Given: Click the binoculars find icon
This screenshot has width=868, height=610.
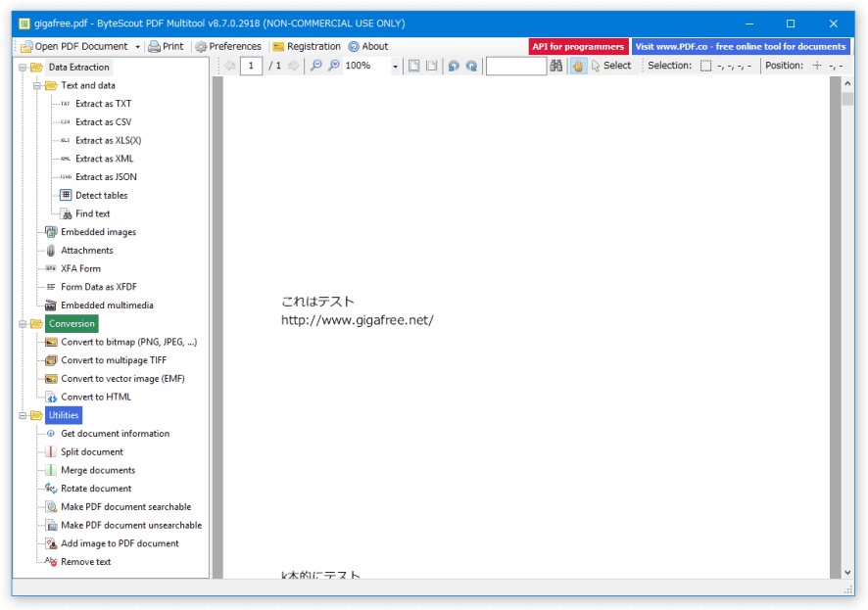Looking at the screenshot, I should tap(556, 66).
